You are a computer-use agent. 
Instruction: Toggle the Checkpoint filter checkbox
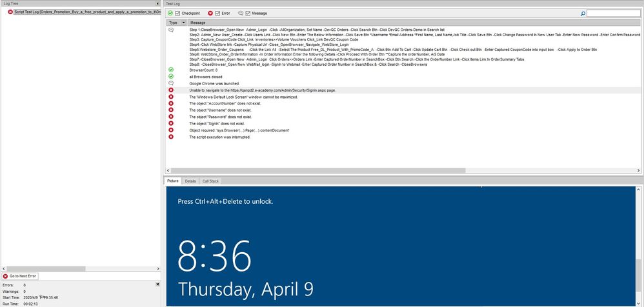pos(178,13)
